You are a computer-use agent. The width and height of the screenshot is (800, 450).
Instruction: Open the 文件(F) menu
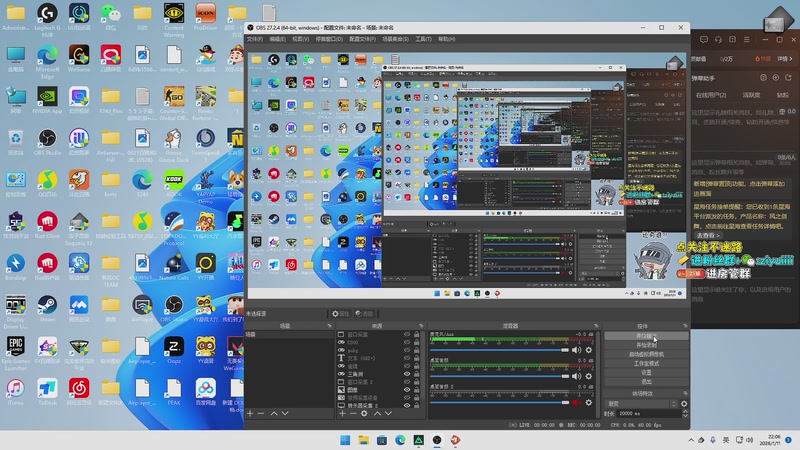[255, 39]
